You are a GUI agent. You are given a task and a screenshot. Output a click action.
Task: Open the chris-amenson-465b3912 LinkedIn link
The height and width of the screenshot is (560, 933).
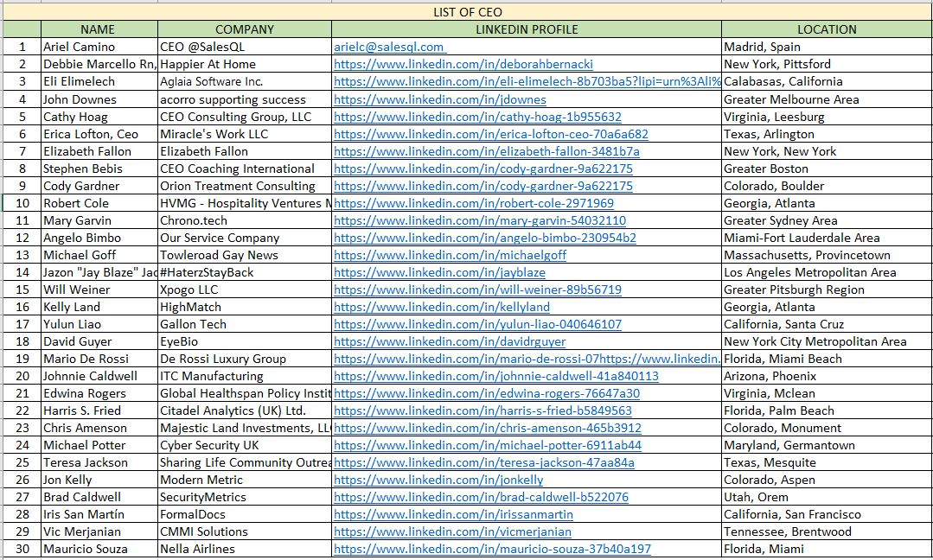pyautogui.click(x=488, y=428)
